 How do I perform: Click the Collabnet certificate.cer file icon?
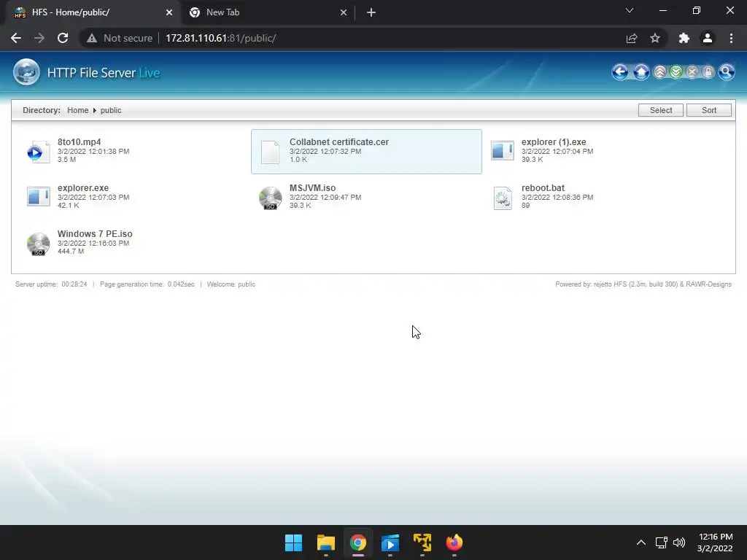[x=270, y=152]
